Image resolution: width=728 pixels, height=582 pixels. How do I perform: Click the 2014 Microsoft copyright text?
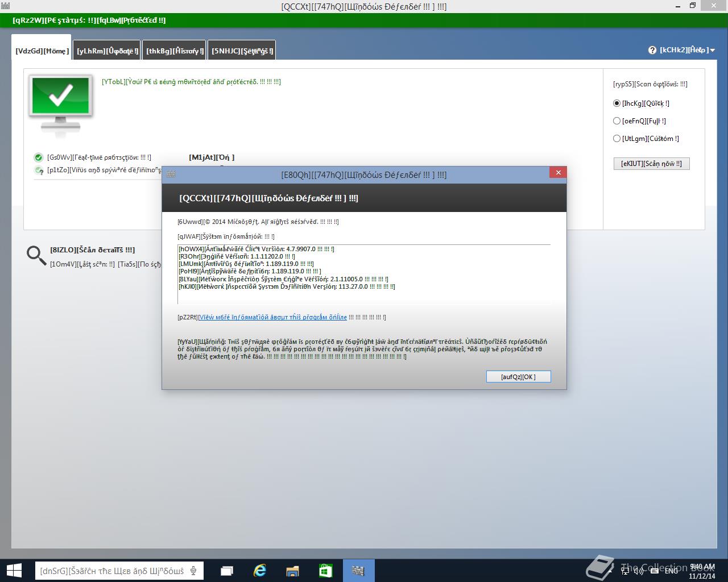258,222
